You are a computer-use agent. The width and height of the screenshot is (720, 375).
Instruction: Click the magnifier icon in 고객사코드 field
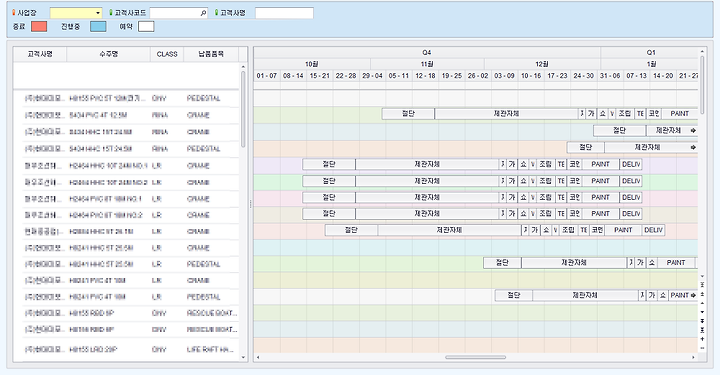coord(203,13)
